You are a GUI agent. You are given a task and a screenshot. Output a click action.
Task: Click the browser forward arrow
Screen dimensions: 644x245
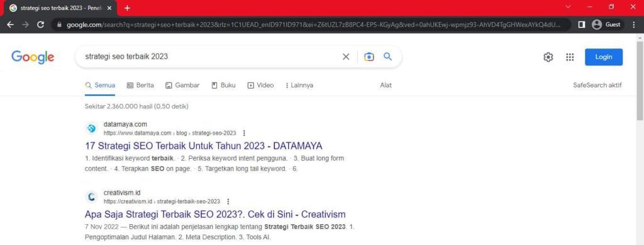pos(25,25)
